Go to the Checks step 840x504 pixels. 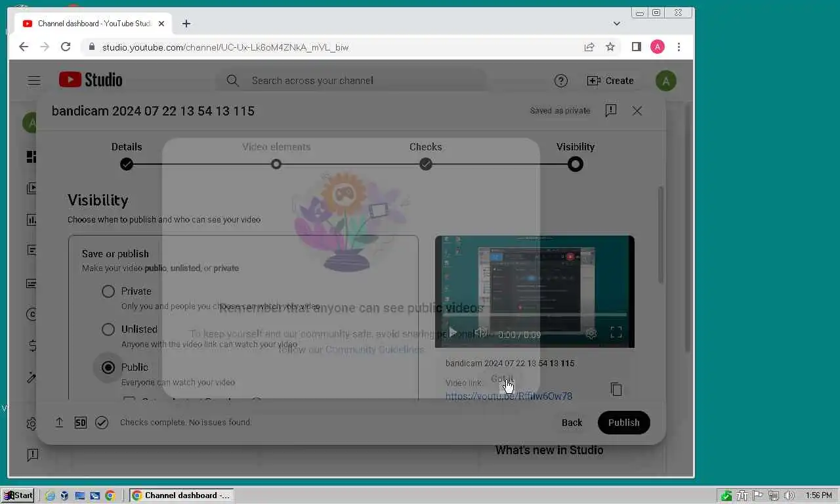click(426, 156)
